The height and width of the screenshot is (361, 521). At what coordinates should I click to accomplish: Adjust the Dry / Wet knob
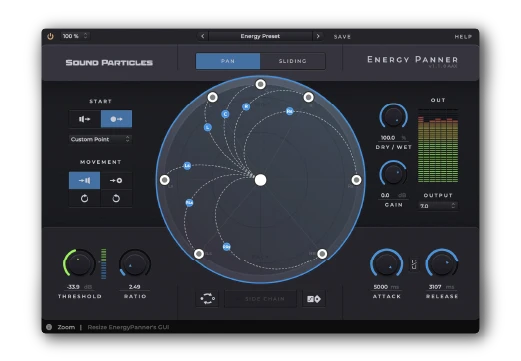pyautogui.click(x=394, y=117)
